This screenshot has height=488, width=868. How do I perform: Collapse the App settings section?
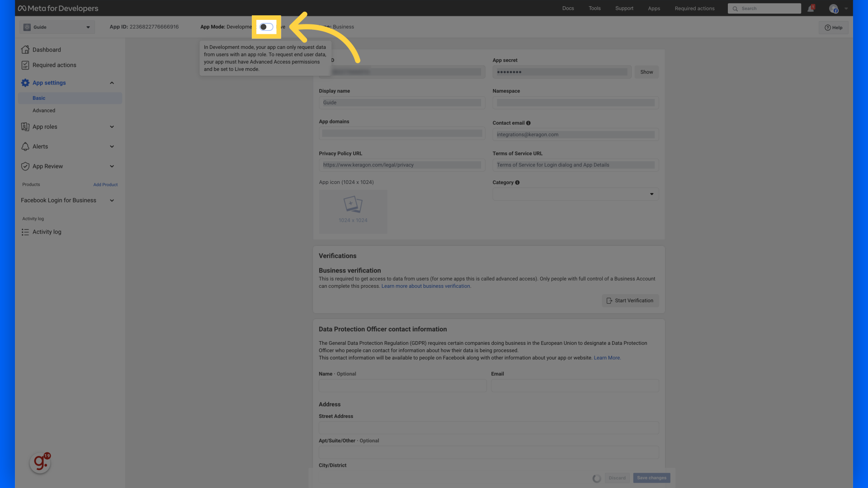point(112,83)
